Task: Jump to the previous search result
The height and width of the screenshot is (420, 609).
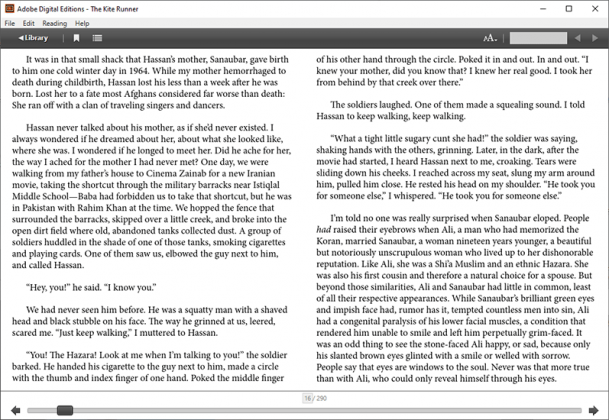Action: (x=577, y=38)
